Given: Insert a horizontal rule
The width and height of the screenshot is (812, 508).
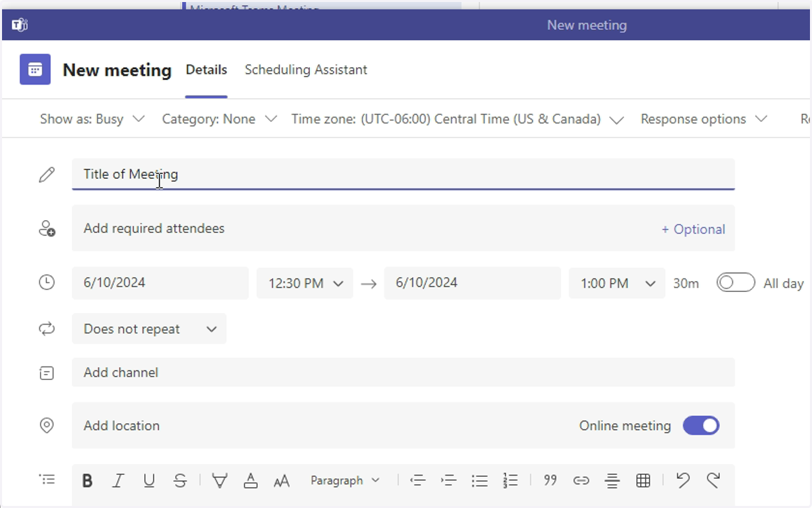Looking at the screenshot, I should pyautogui.click(x=612, y=481).
